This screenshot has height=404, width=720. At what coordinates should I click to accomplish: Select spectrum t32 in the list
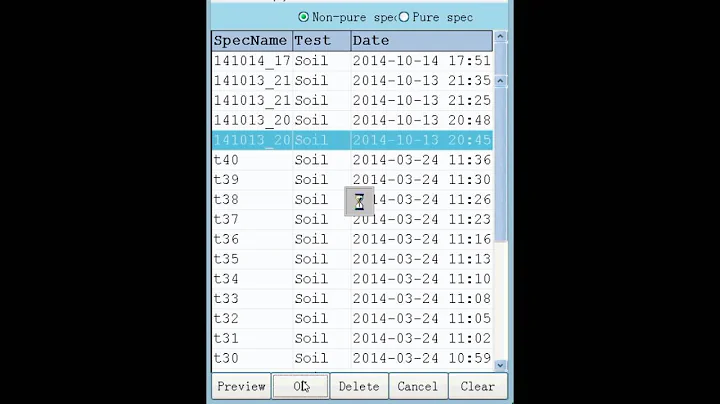coord(352,318)
